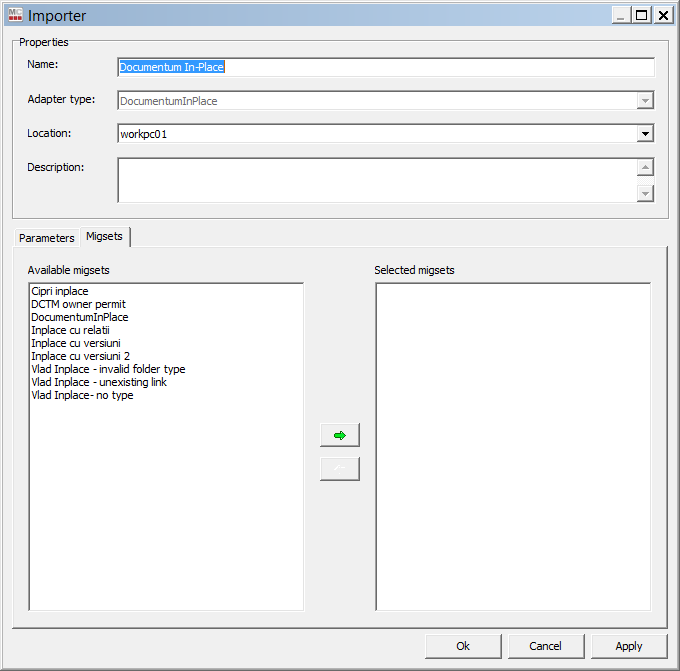Expand the Adapter type dropdown
The image size is (680, 671).
point(645,100)
